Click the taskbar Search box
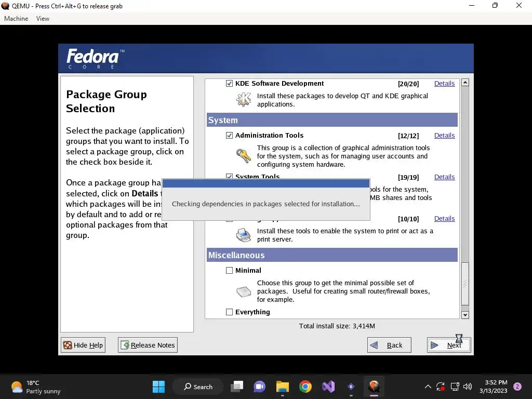 pyautogui.click(x=198, y=387)
